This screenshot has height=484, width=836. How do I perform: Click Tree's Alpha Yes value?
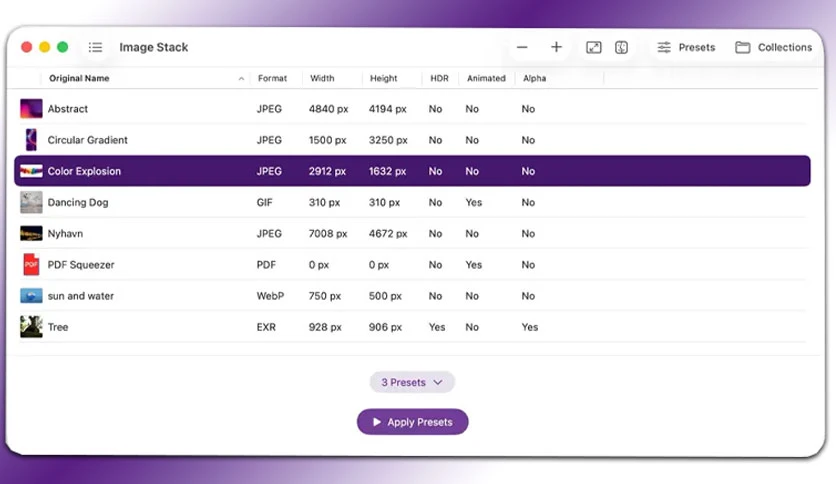point(529,327)
